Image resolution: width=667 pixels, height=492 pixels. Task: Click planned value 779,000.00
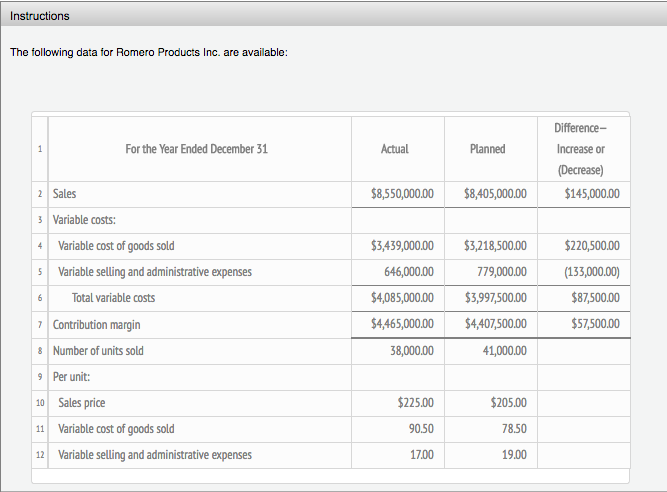pyautogui.click(x=502, y=272)
